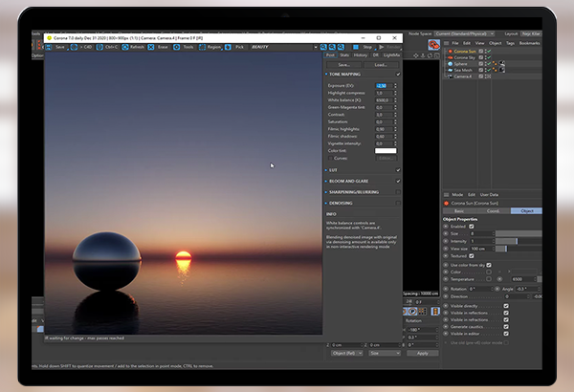Image resolution: width=574 pixels, height=392 pixels.
Task: Open the Size dropdown in coordinates panel
Action: [x=385, y=353]
